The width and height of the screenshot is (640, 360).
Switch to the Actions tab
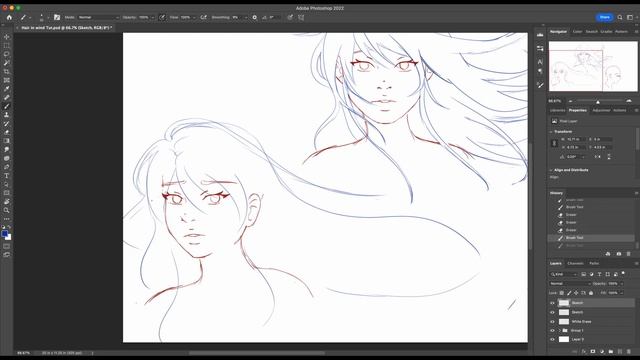click(x=619, y=110)
